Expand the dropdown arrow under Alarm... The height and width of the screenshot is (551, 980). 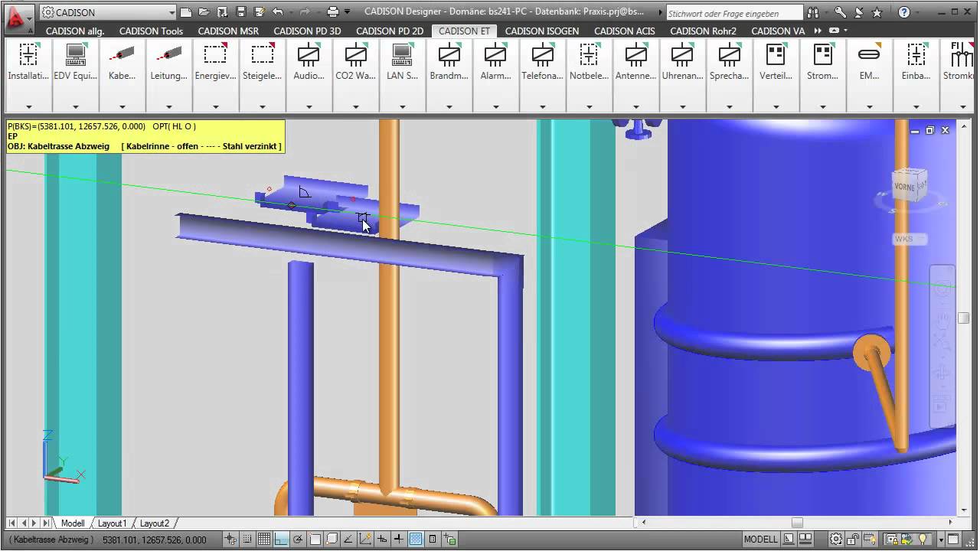[x=495, y=106]
